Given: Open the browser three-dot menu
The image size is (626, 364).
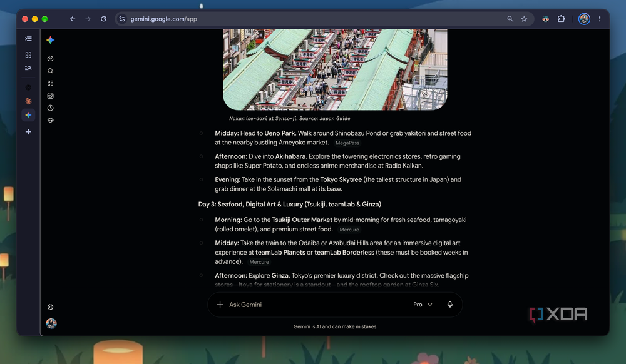Looking at the screenshot, I should [x=600, y=19].
